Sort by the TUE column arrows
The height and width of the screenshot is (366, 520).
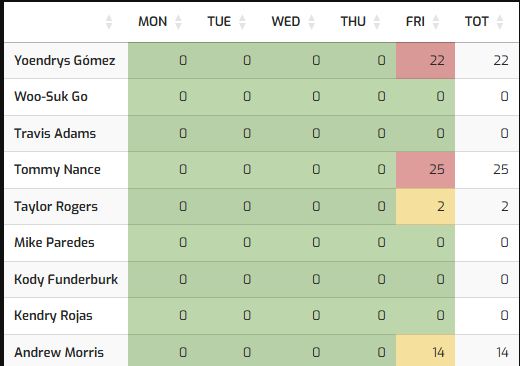point(242,22)
